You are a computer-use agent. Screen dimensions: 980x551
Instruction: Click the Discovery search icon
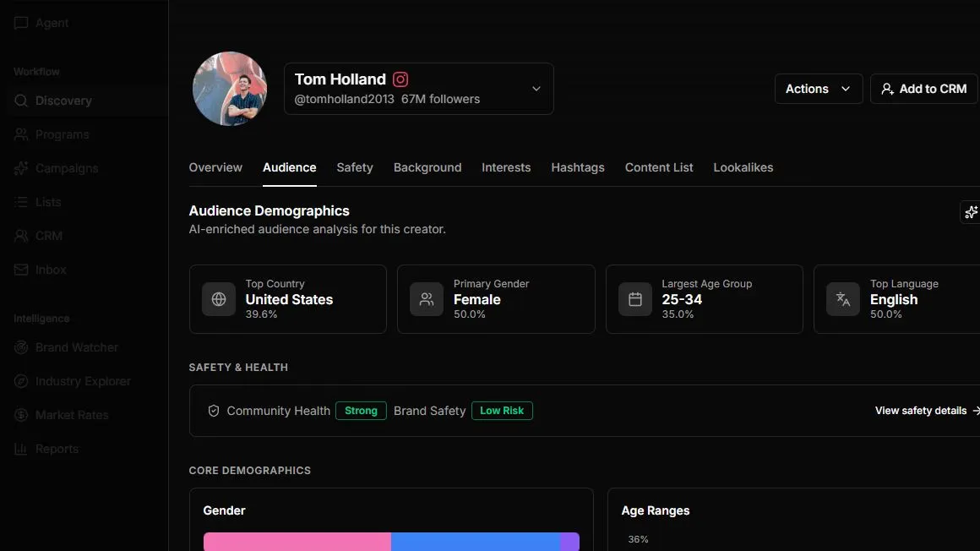tap(20, 101)
